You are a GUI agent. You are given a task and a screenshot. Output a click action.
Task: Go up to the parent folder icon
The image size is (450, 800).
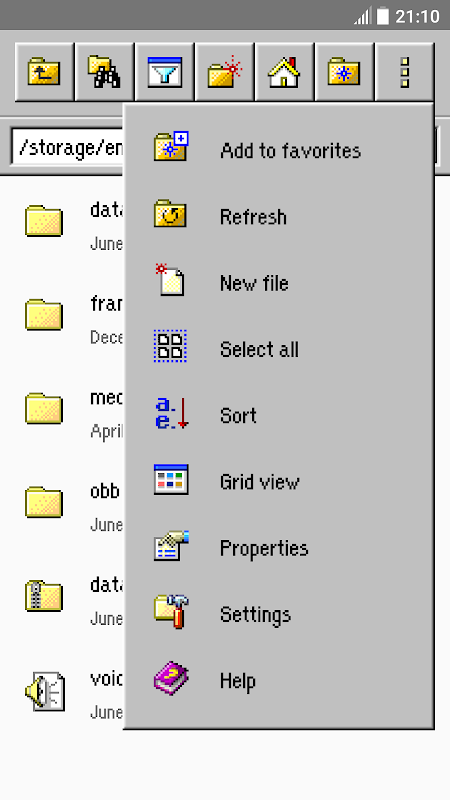[44, 72]
